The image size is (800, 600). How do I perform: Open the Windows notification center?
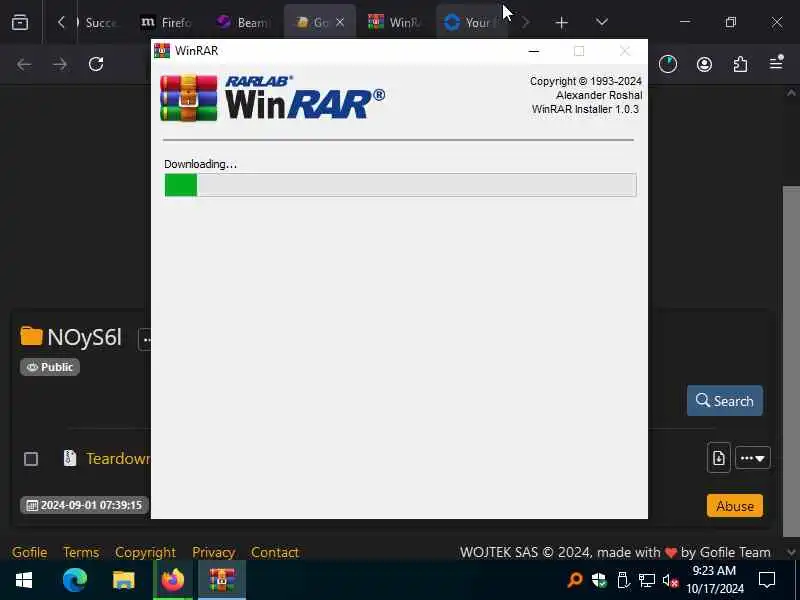[x=767, y=580]
